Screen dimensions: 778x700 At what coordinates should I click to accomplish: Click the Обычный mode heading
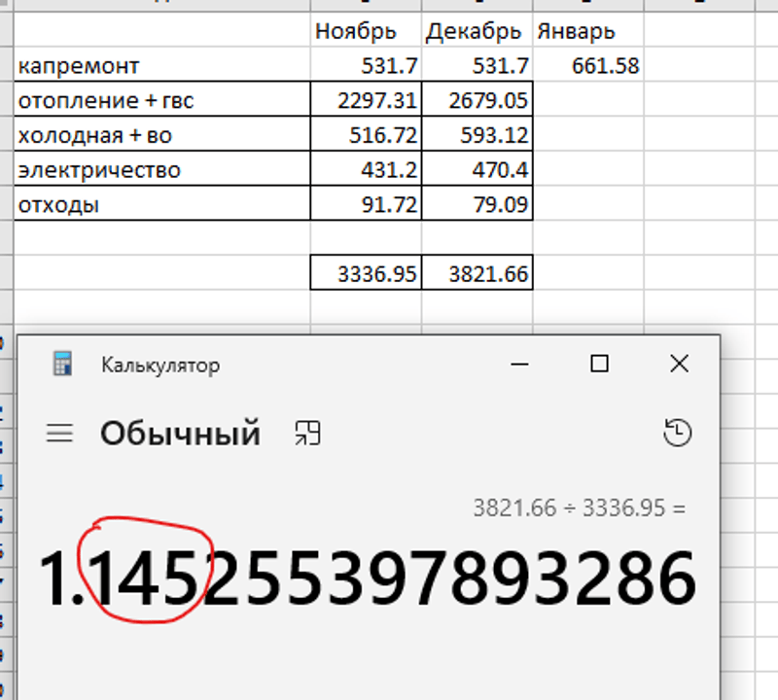click(180, 433)
